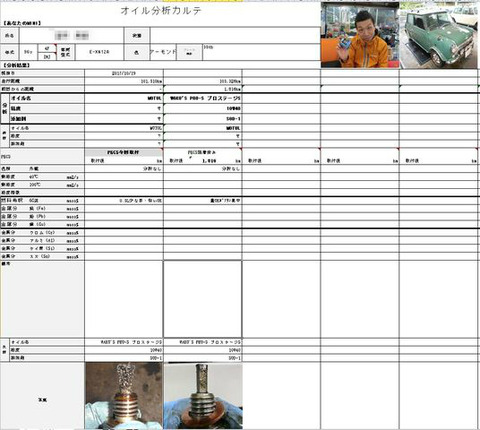This screenshot has width=480, height=430.
Task: Select the E-XN12A model code cell
Action: (x=100, y=52)
